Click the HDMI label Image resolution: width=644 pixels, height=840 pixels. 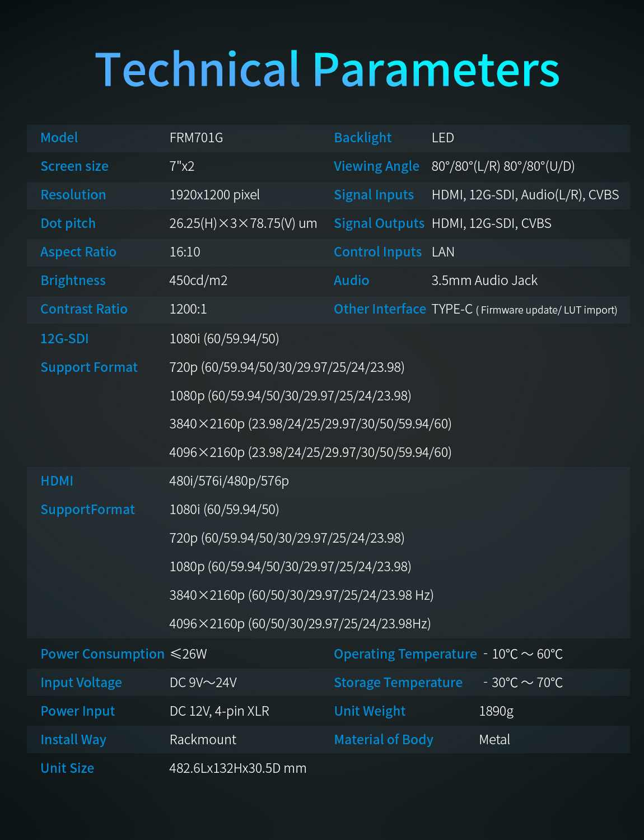pyautogui.click(x=57, y=481)
